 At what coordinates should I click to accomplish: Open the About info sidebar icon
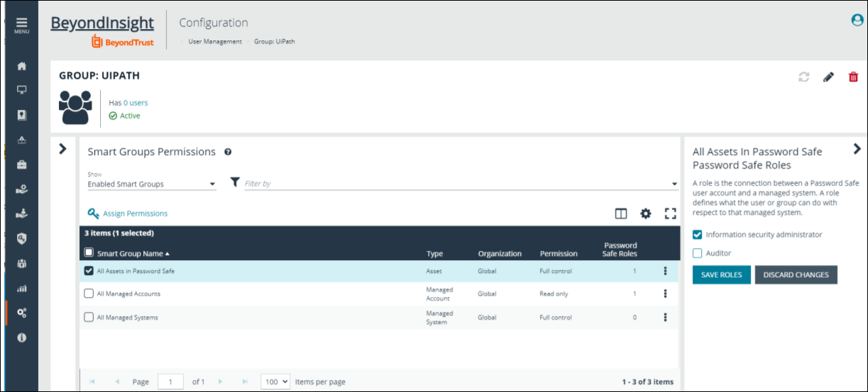(21, 337)
